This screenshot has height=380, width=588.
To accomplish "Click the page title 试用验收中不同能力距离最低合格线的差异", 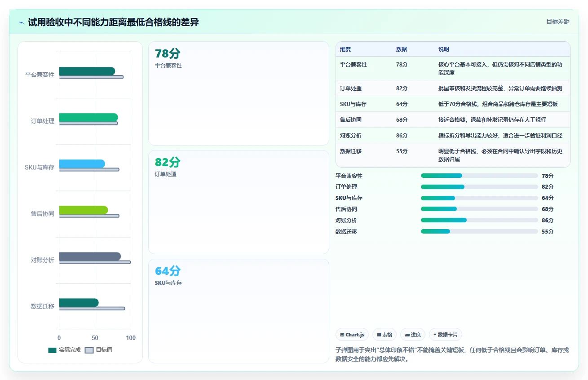I will click(113, 22).
